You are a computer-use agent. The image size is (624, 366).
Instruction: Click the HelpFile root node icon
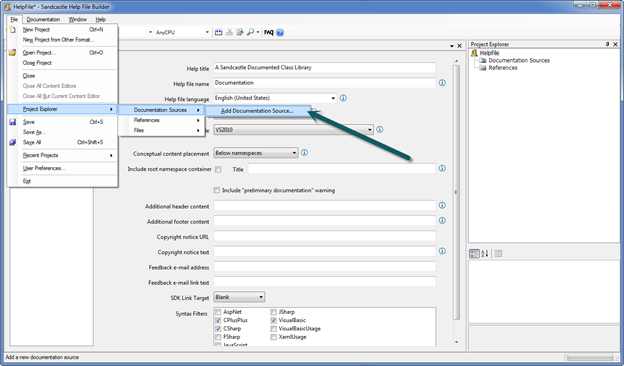474,53
